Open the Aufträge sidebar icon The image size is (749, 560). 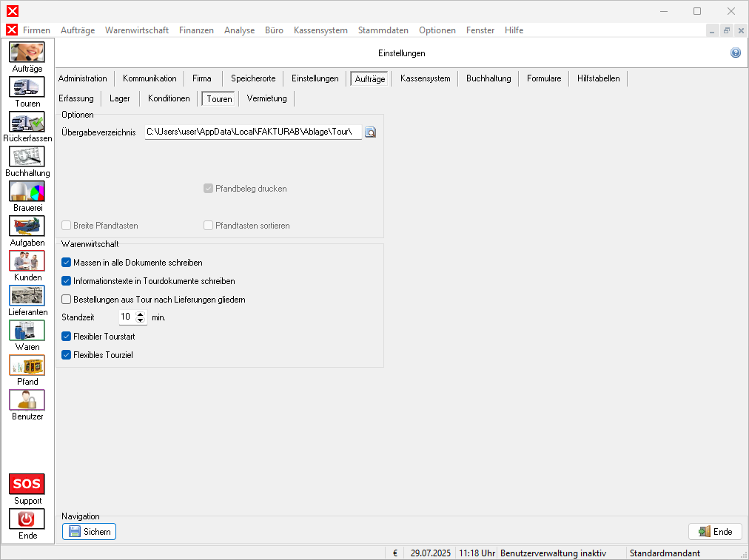[27, 53]
